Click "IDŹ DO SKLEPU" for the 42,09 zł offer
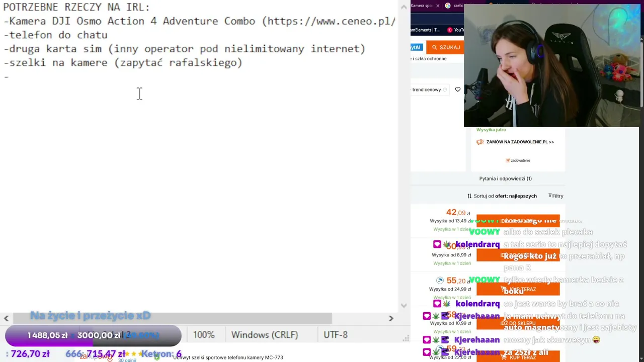Screen dimensions: 644x362 [x=518, y=221]
